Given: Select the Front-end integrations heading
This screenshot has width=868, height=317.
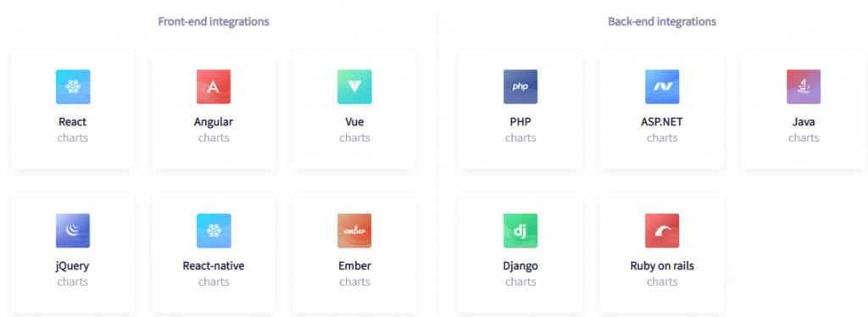Looking at the screenshot, I should coord(214,21).
